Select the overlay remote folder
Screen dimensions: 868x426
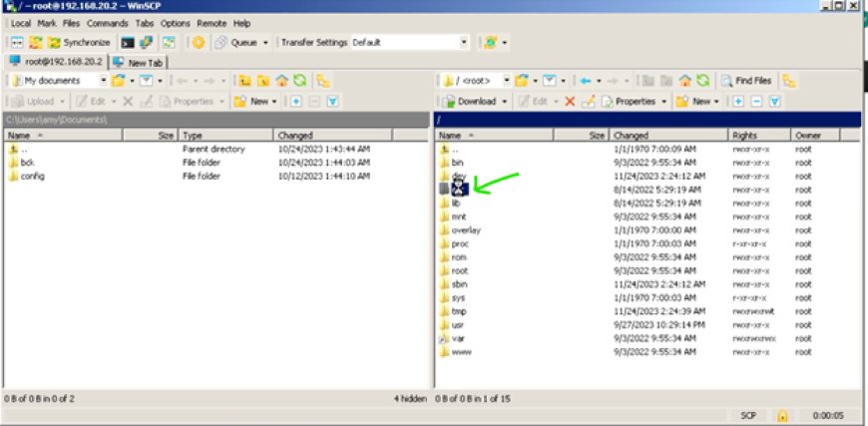coord(466,230)
